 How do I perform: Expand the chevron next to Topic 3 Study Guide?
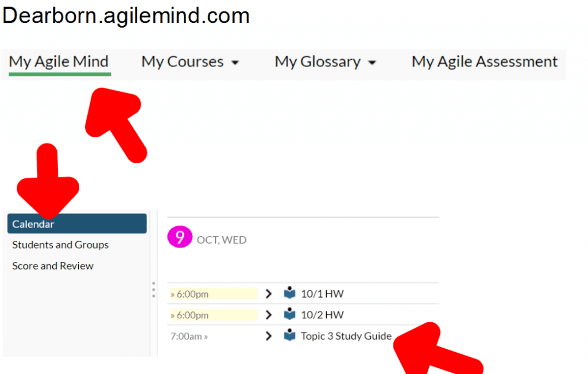coord(269,336)
